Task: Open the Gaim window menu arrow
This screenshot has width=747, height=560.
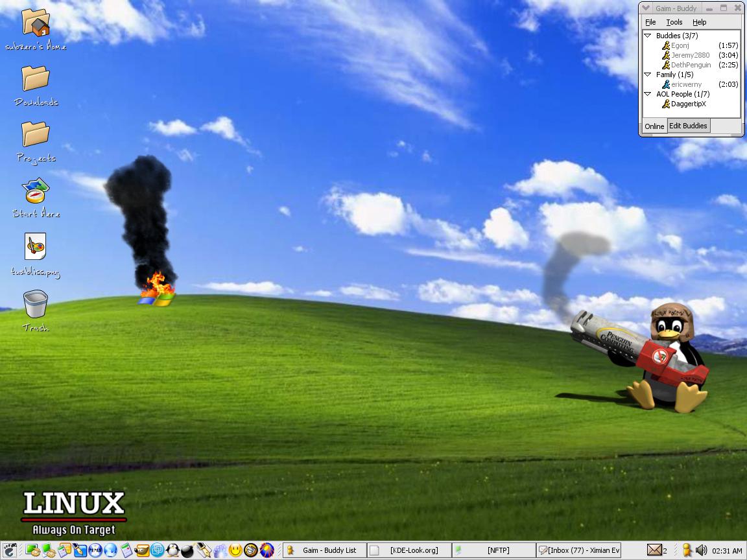Action: point(646,8)
